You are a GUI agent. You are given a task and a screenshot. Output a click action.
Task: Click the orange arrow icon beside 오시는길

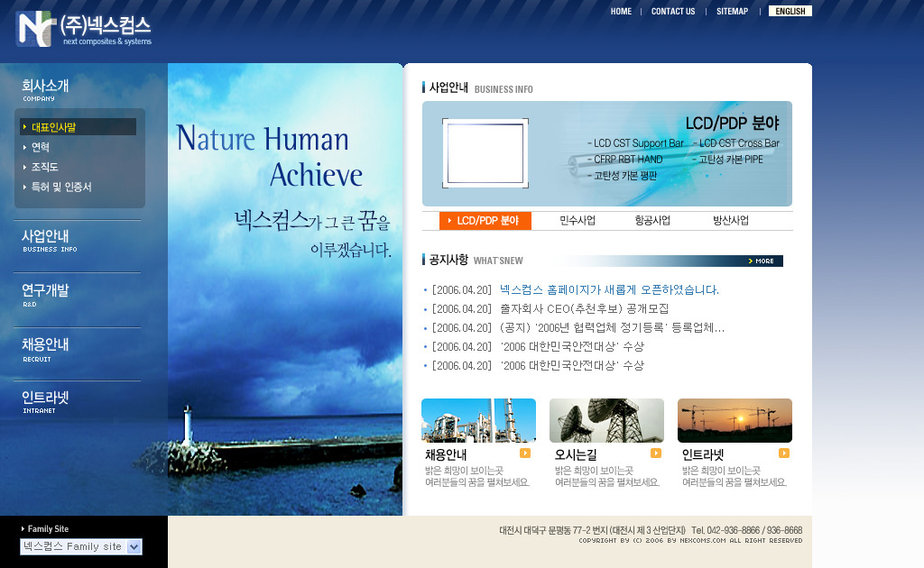click(x=656, y=453)
